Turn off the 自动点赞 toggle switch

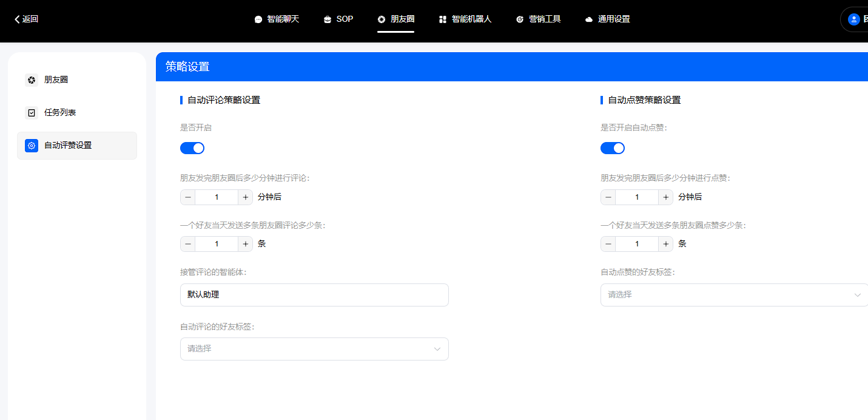pos(613,147)
